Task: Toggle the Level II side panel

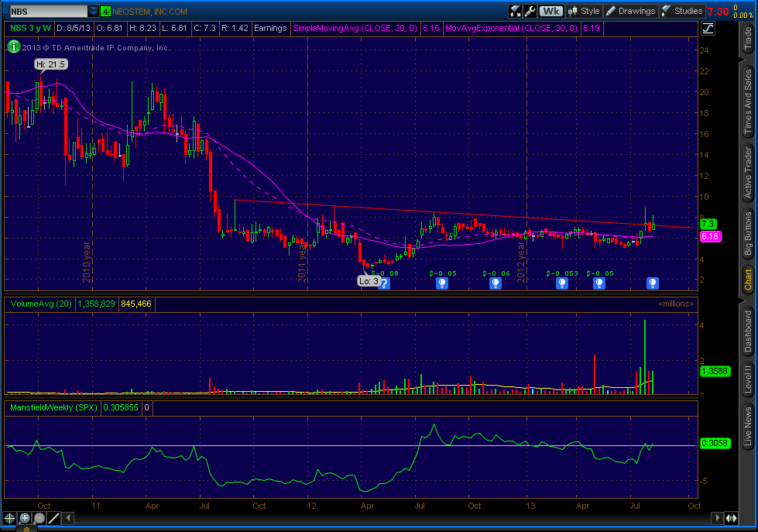Action: coord(747,380)
